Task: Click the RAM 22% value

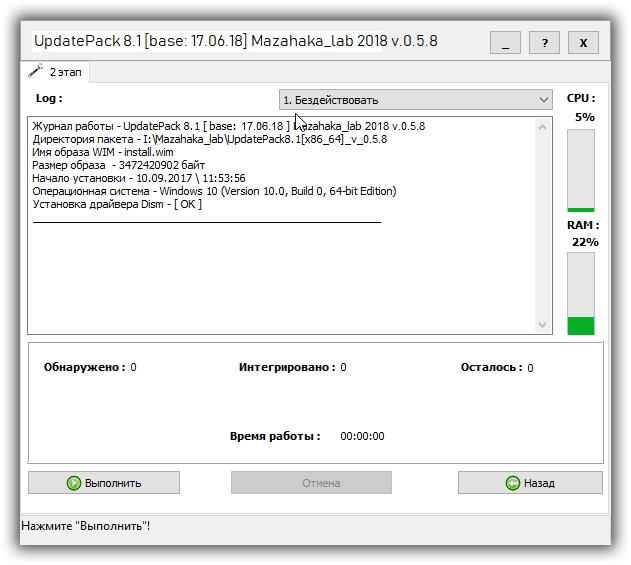Action: 585,242
